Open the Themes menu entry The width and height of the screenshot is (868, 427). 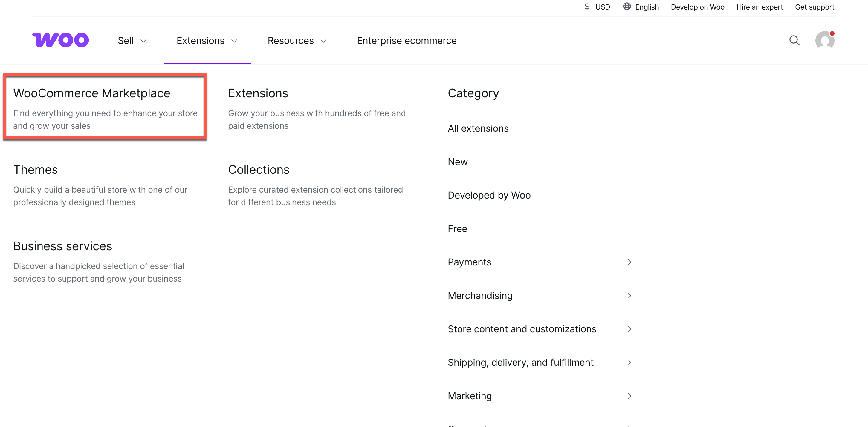[x=35, y=170]
